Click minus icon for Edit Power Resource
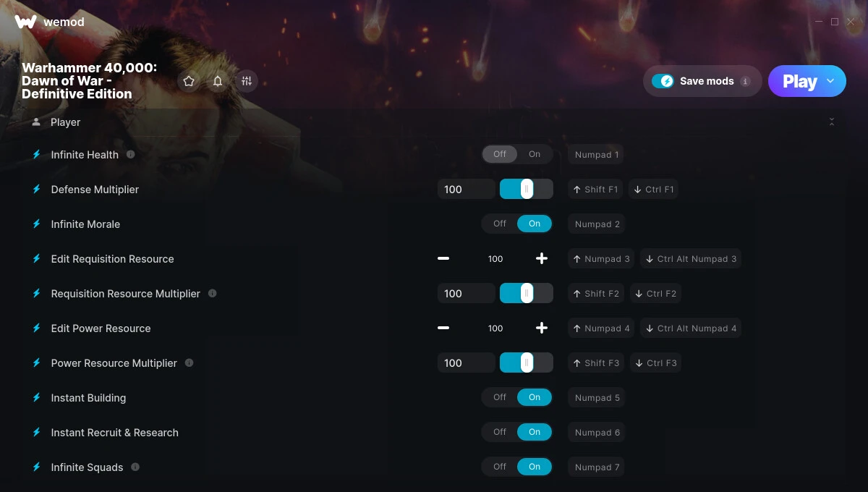868x492 pixels. [x=443, y=328]
